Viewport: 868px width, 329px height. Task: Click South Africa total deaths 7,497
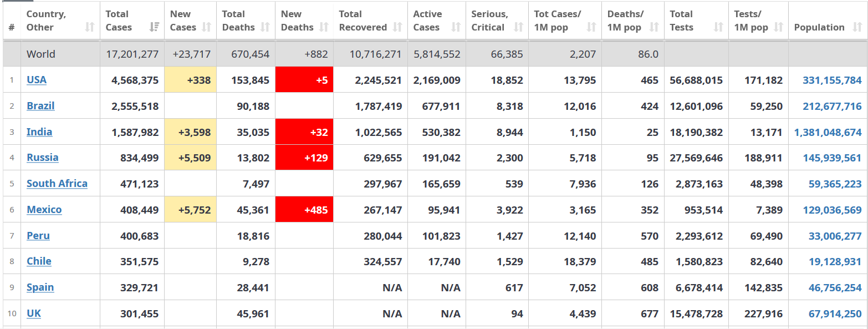click(x=256, y=184)
